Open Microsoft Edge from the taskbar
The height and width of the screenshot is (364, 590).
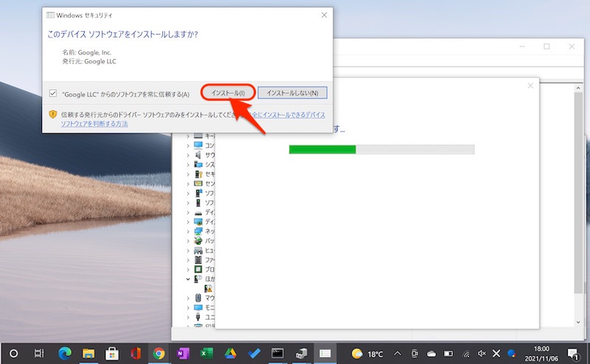[x=64, y=353]
